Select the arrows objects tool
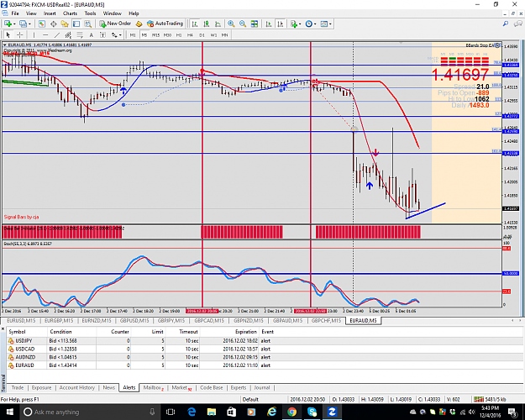 click(114, 34)
